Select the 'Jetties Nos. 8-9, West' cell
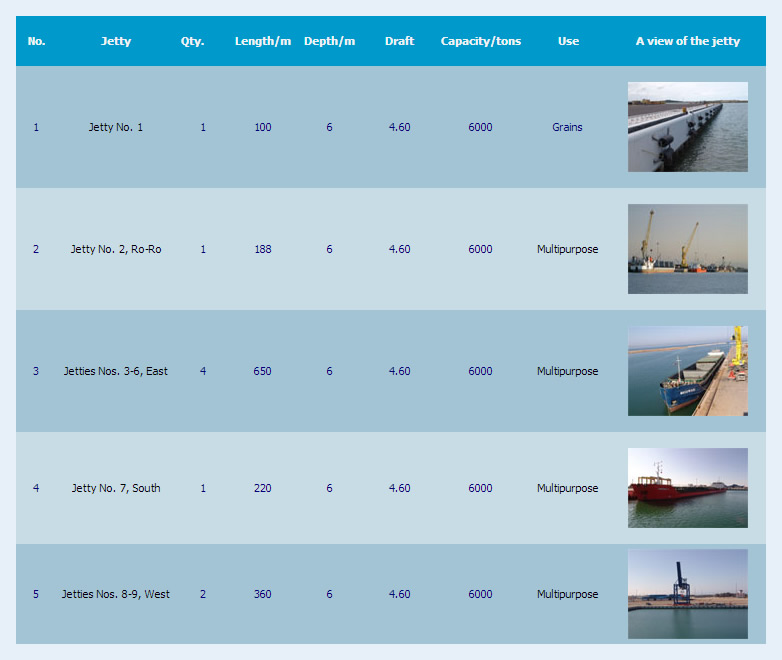The image size is (782, 660). [116, 594]
